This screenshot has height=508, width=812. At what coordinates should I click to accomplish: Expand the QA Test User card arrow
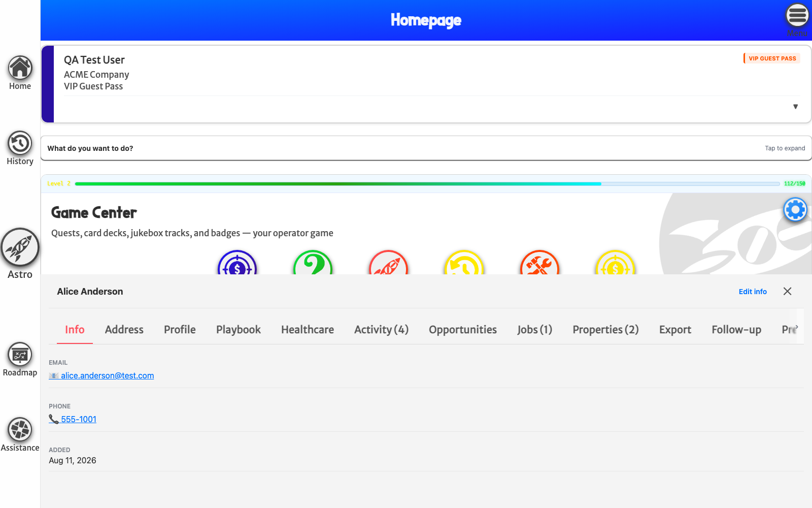pos(795,107)
